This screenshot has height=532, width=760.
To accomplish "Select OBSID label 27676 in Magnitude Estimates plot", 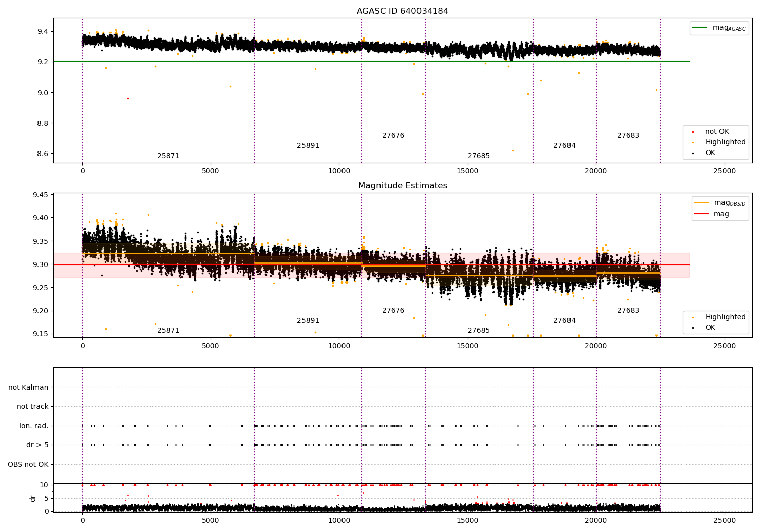I will 393,311.
